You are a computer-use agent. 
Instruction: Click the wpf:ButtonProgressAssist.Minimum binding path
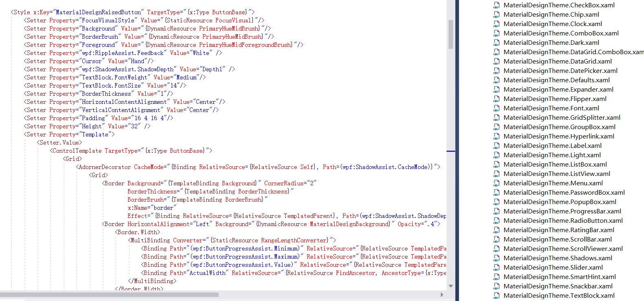[x=245, y=248]
